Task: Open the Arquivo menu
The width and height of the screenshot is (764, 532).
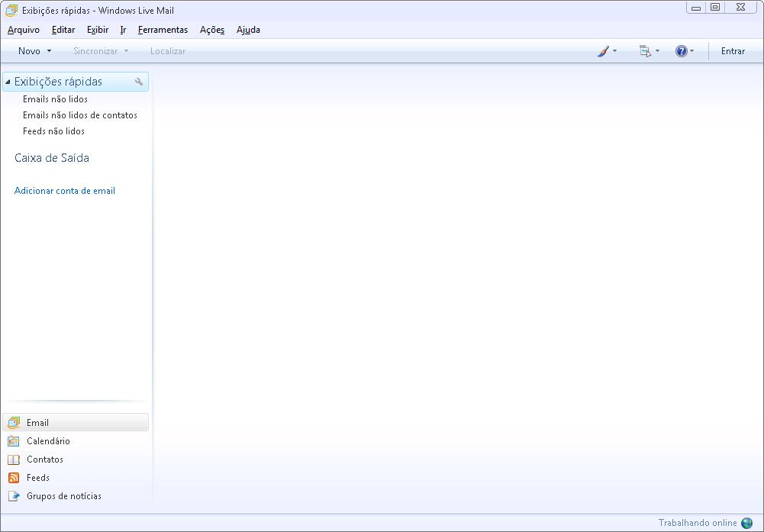Action: (x=24, y=30)
